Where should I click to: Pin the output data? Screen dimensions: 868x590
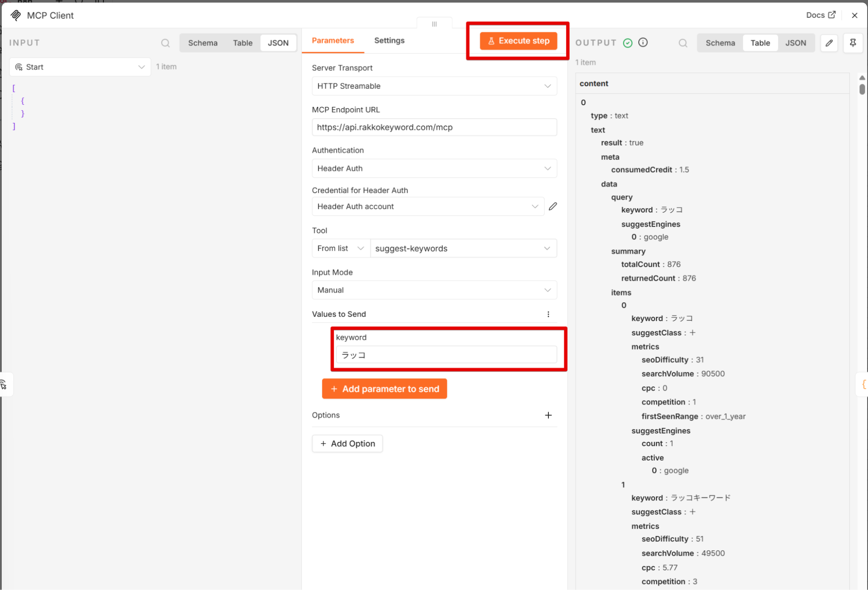point(853,43)
